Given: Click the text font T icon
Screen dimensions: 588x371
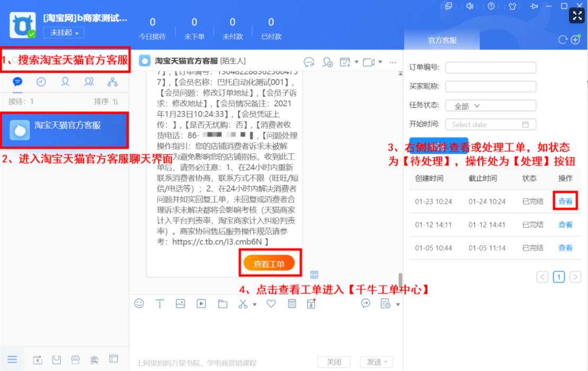Looking at the screenshot, I should (x=160, y=304).
